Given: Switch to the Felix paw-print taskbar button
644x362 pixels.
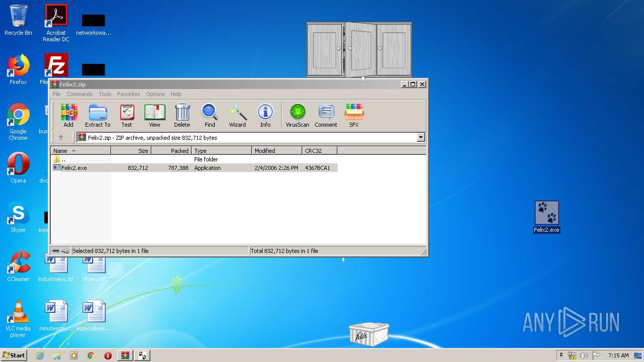Looking at the screenshot, I should pyautogui.click(x=142, y=355).
